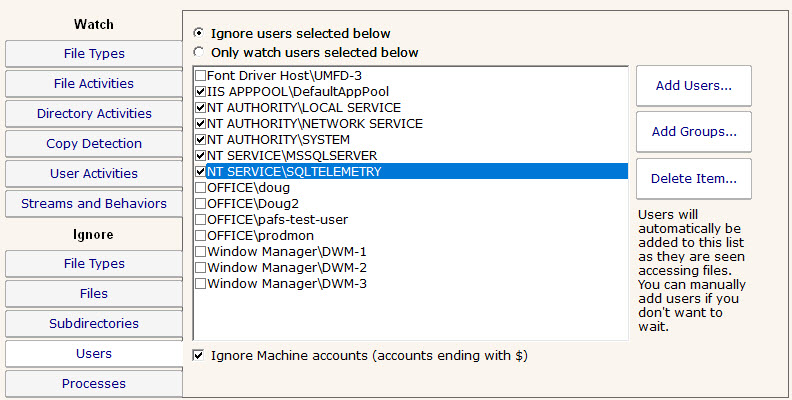This screenshot has height=400, width=792.
Task: Switch to Ignore Subdirectories tab
Action: [94, 324]
